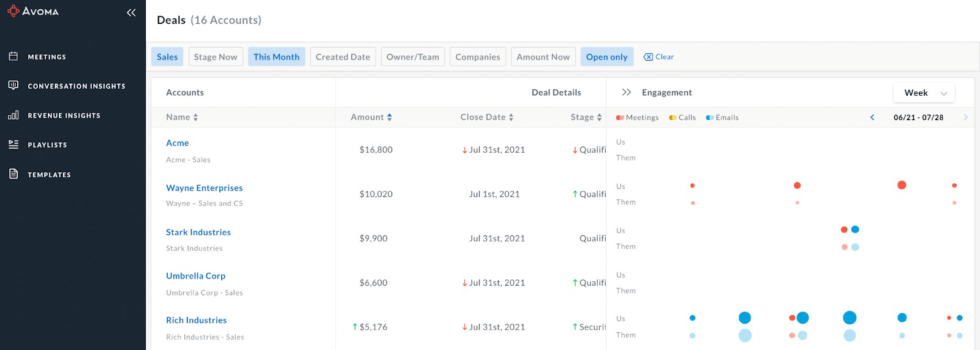Open Revenue Insights
Screen dimensions: 980x350
tap(64, 115)
